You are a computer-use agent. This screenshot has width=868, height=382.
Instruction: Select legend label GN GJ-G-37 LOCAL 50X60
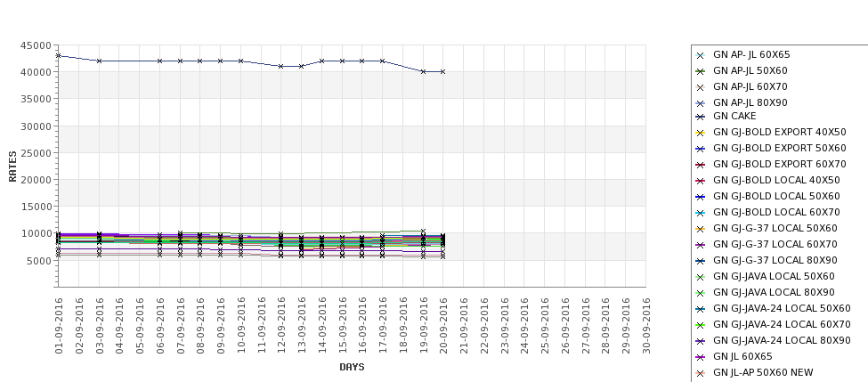(775, 229)
